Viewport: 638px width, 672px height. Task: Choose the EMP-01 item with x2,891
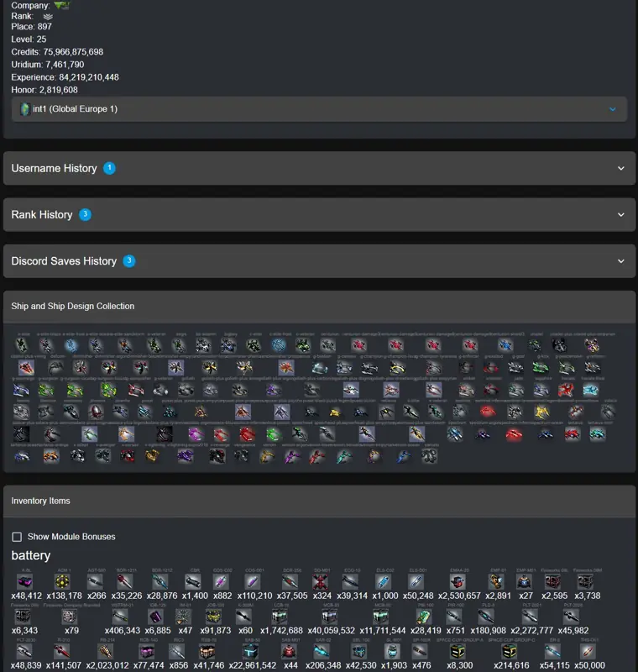496,581
